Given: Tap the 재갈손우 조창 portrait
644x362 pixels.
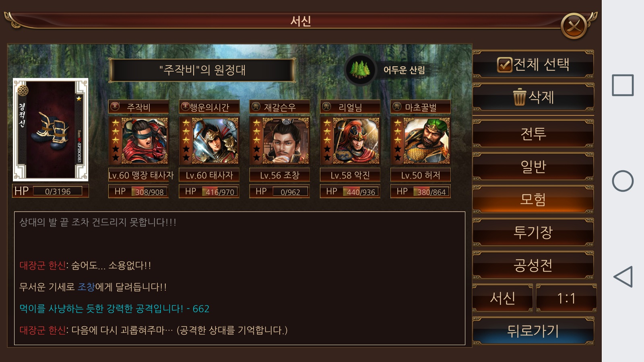Looking at the screenshot, I should point(280,141).
